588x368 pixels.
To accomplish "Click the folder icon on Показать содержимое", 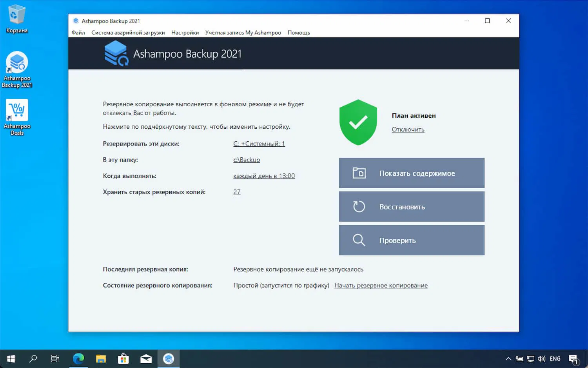I will click(359, 173).
